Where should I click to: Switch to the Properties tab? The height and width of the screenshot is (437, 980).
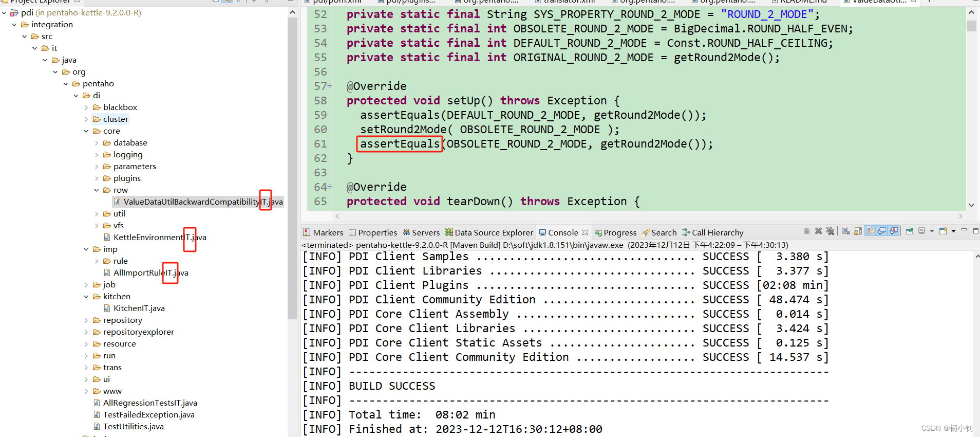373,232
